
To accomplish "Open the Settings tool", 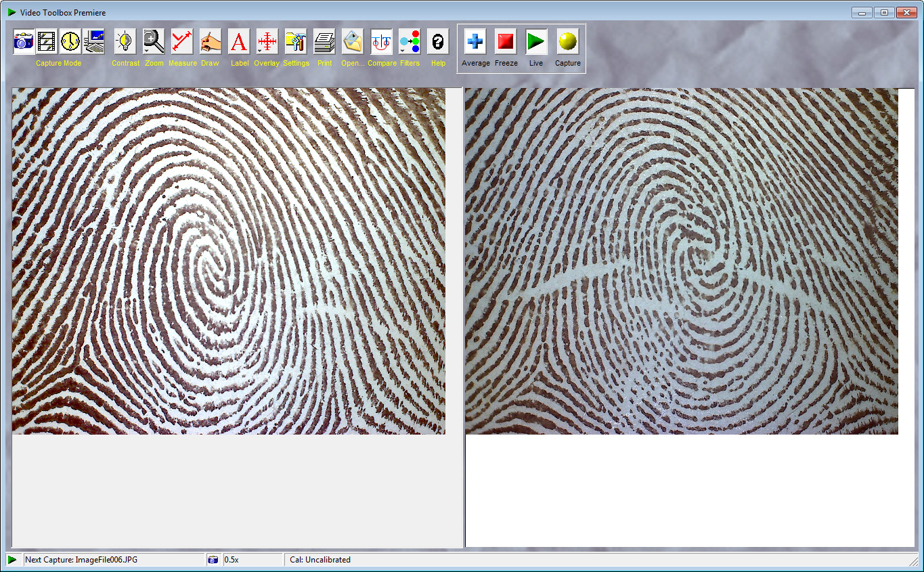I will point(296,42).
